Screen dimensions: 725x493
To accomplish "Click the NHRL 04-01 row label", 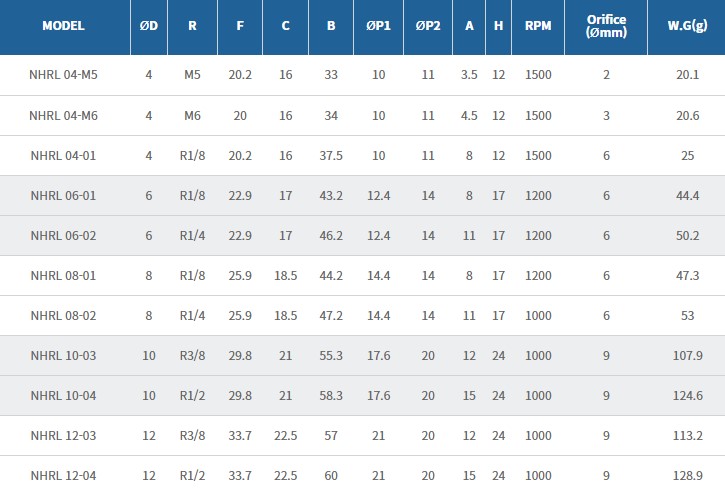I will 63,155.
